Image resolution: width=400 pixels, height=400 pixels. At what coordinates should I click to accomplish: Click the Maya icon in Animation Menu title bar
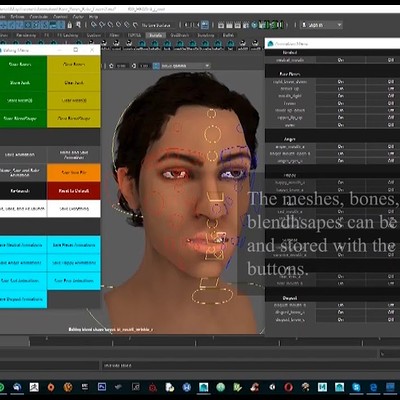(270, 44)
